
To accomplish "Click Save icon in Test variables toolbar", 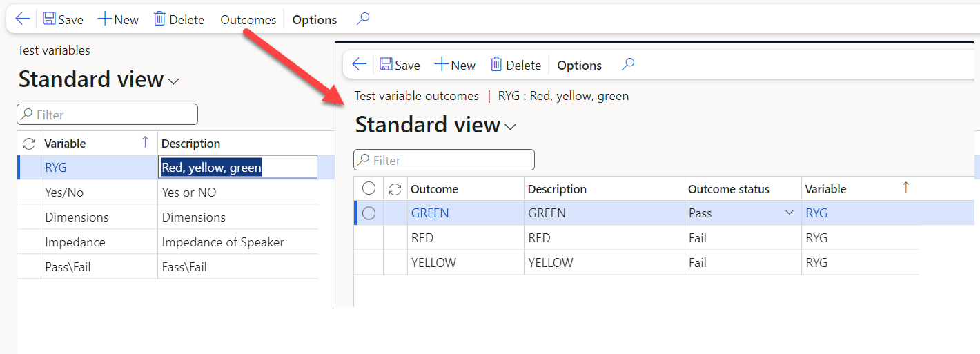I will (x=50, y=19).
